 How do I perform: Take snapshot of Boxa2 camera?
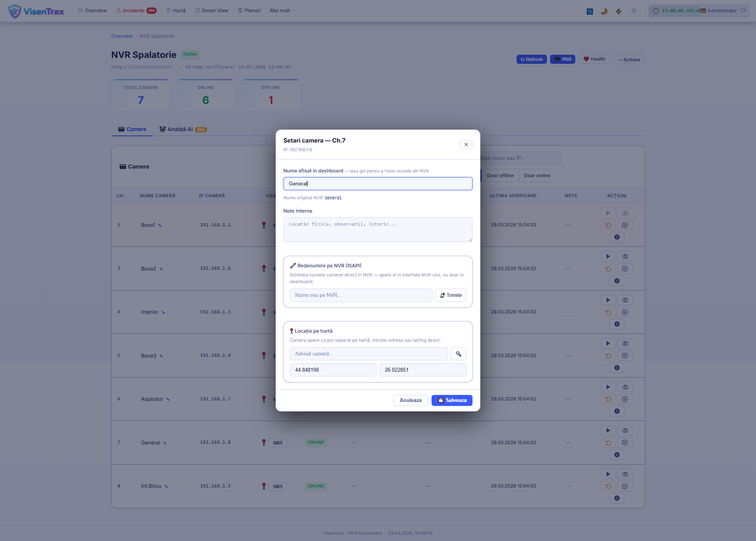[x=625, y=257]
